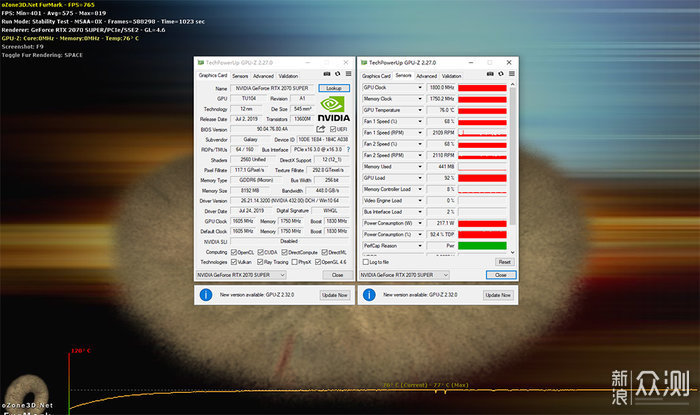
Task: Switch to Advanced tab in right window
Action: [x=427, y=76]
